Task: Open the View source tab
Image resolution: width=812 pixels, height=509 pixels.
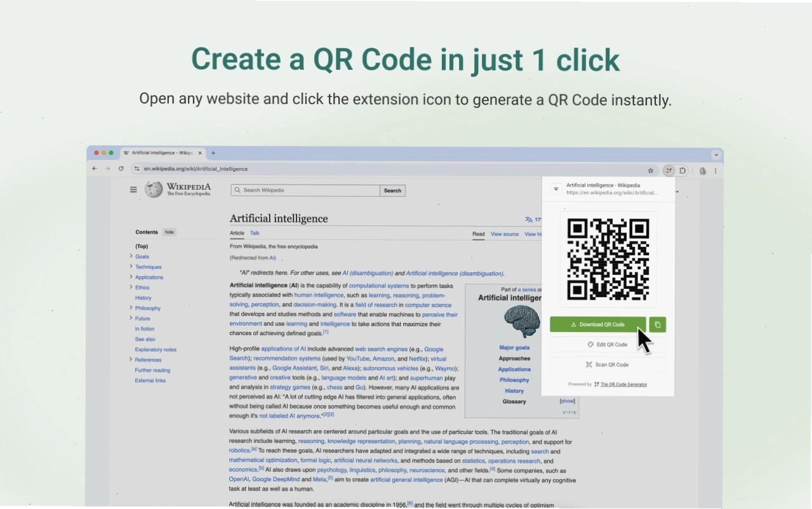Action: tap(505, 234)
